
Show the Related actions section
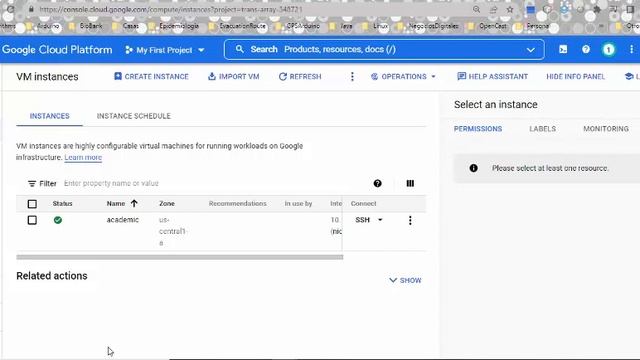point(405,280)
